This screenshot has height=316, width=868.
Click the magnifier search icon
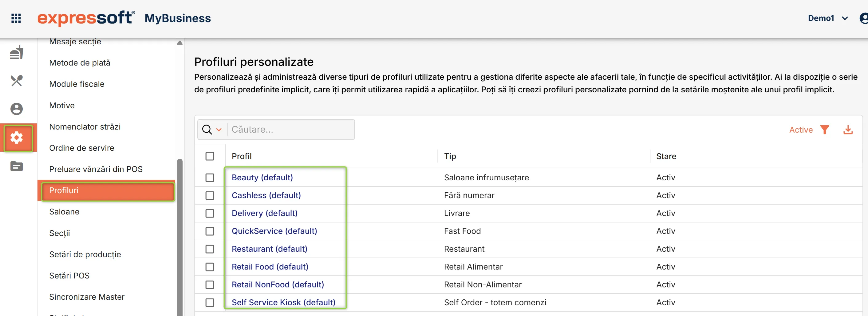pos(207,130)
